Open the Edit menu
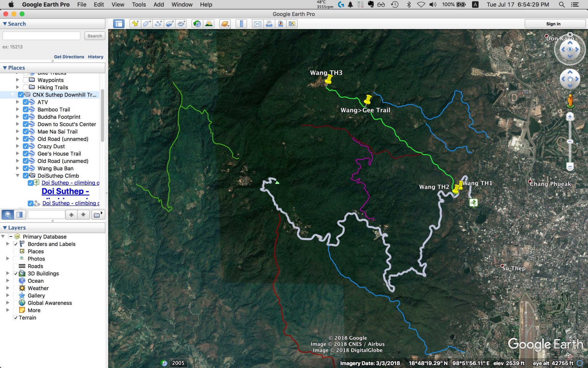This screenshot has width=588, height=368. click(x=99, y=5)
